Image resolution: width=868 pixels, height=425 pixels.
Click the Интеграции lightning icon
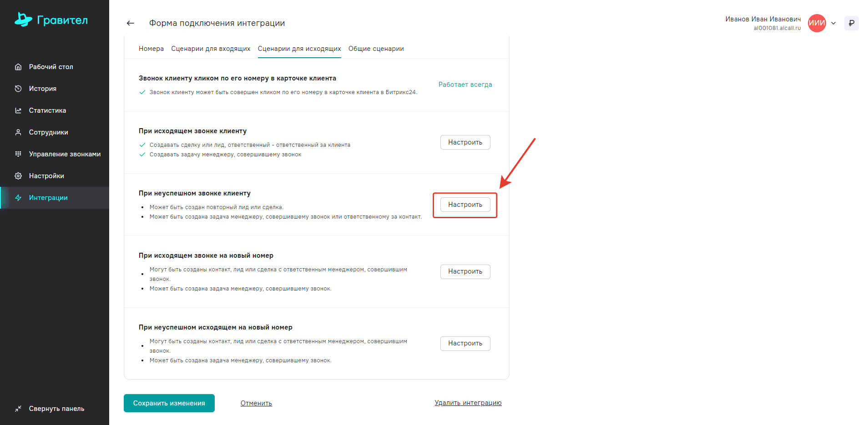coord(18,198)
